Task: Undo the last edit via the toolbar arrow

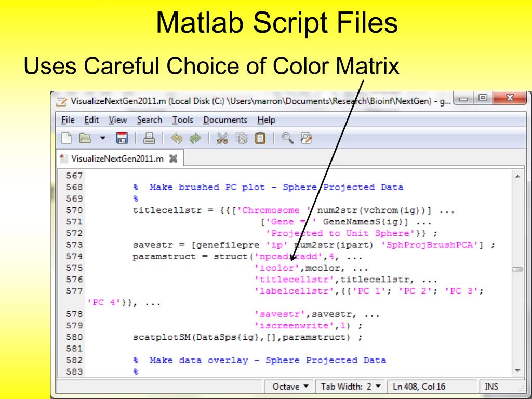Action: 177,138
